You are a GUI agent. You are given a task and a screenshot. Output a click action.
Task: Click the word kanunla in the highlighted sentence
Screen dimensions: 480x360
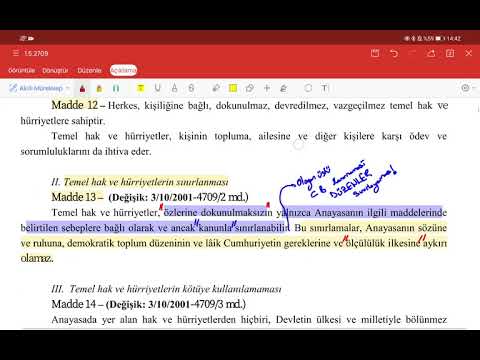click(215, 228)
